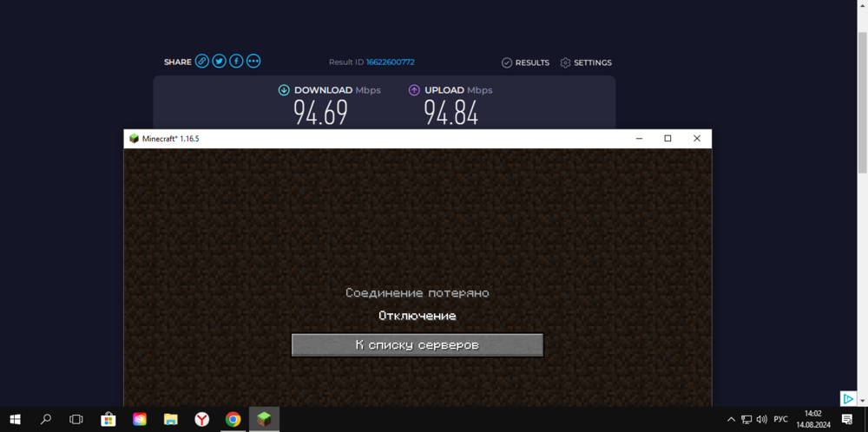Maximize the Minecraft window
The height and width of the screenshot is (432, 868).
(x=667, y=138)
